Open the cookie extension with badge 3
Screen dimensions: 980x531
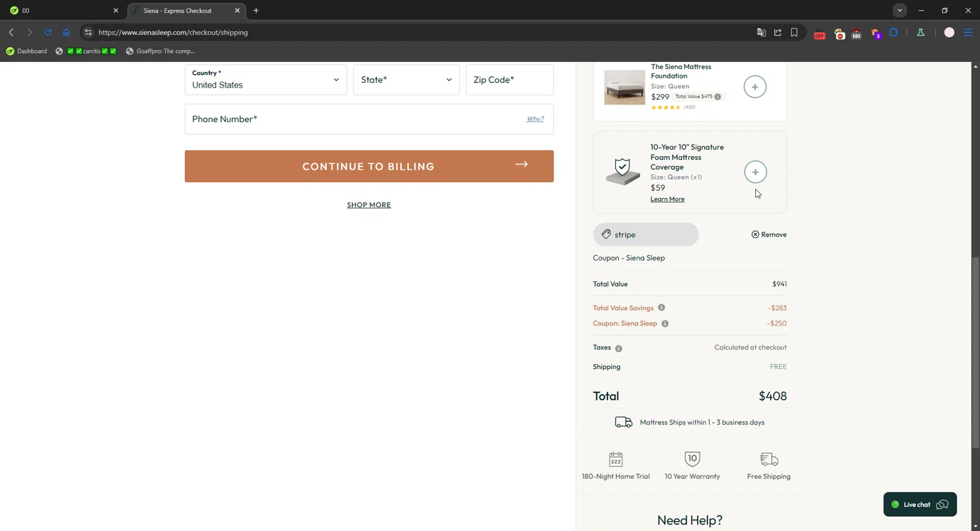click(876, 33)
